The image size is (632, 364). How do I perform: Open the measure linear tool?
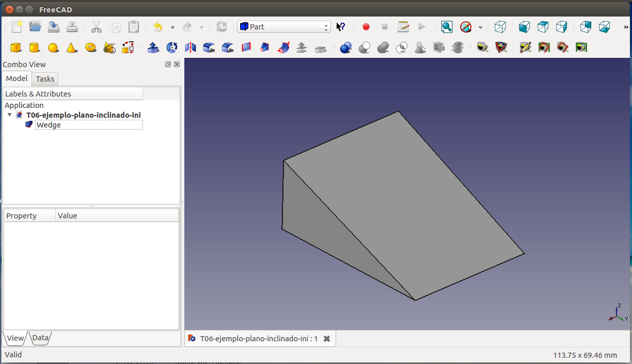(482, 48)
